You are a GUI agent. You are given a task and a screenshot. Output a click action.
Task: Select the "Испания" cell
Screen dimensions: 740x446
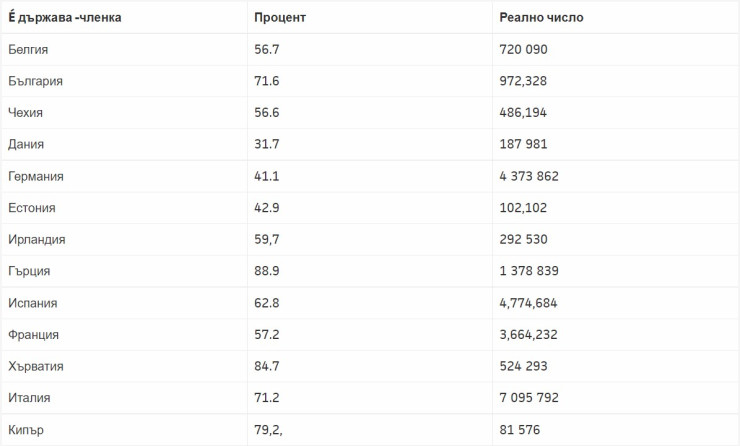point(32,303)
